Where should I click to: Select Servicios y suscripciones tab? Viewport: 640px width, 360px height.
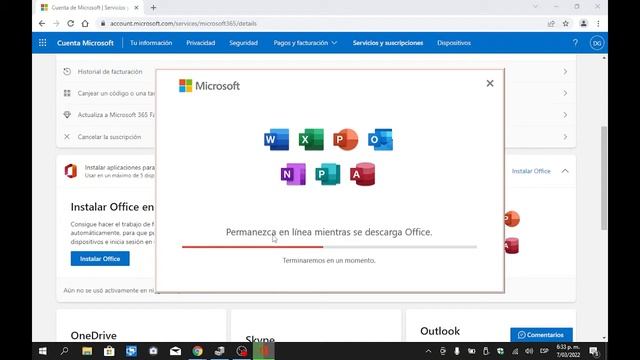click(x=388, y=43)
